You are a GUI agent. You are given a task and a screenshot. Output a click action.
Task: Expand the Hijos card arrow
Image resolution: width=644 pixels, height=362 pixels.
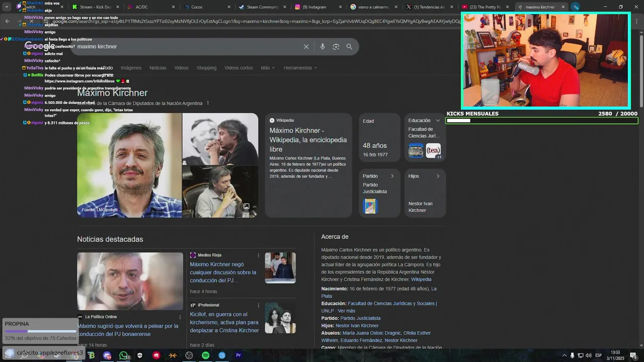click(438, 176)
